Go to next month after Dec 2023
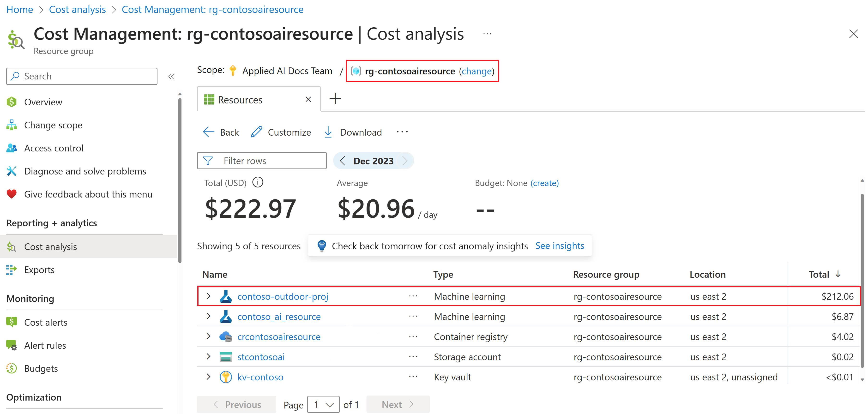 pos(405,161)
